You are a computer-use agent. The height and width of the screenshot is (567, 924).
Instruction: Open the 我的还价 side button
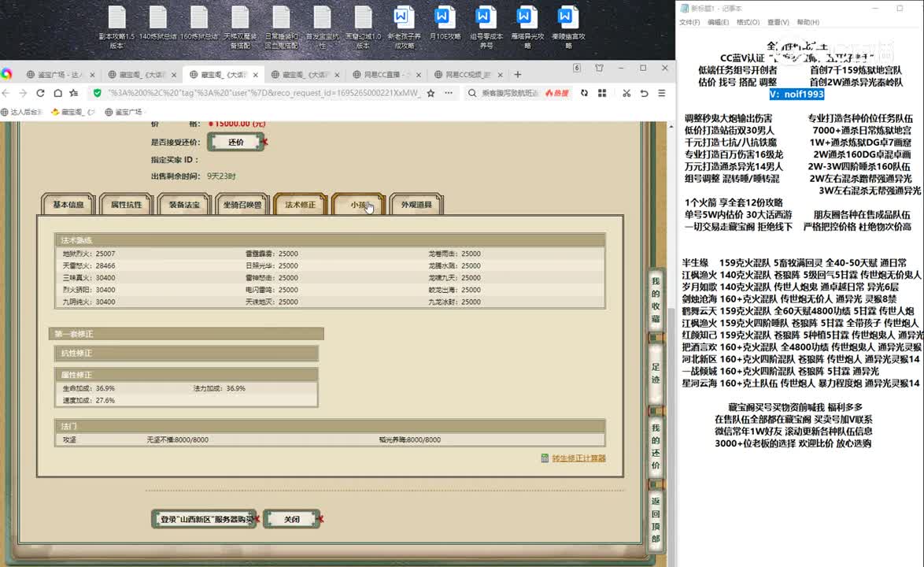pyautogui.click(x=656, y=447)
